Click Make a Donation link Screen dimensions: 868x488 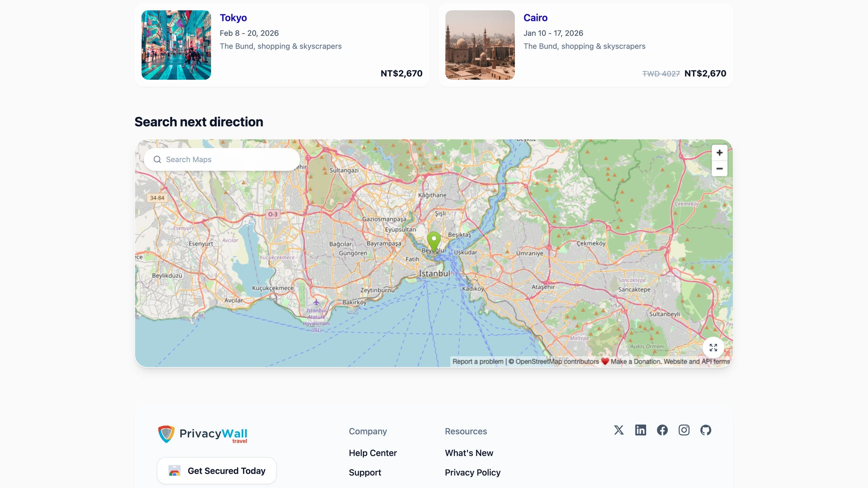coord(636,361)
